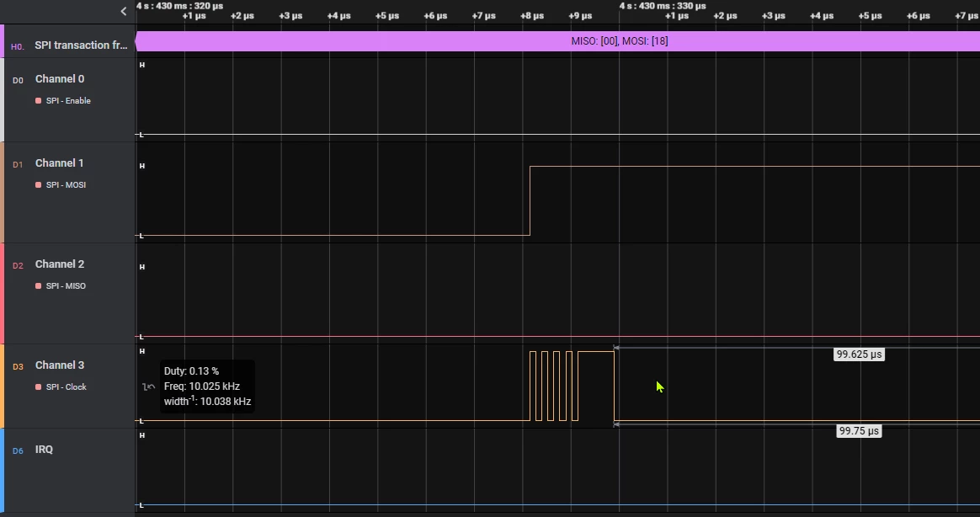The width and height of the screenshot is (980, 517).
Task: Click the MISO: [00], MOSI: [18] frame bar
Action: [557, 41]
